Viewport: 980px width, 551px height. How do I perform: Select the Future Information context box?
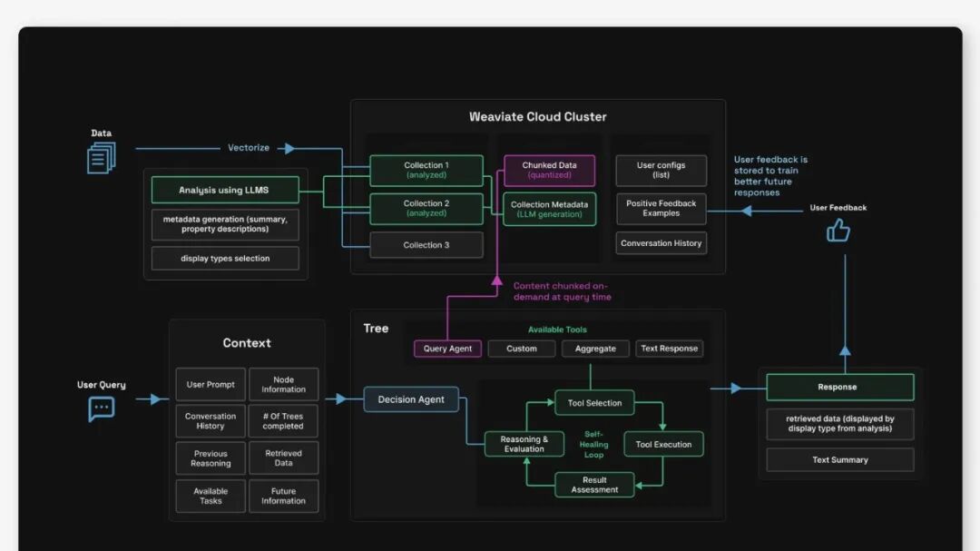(x=283, y=496)
